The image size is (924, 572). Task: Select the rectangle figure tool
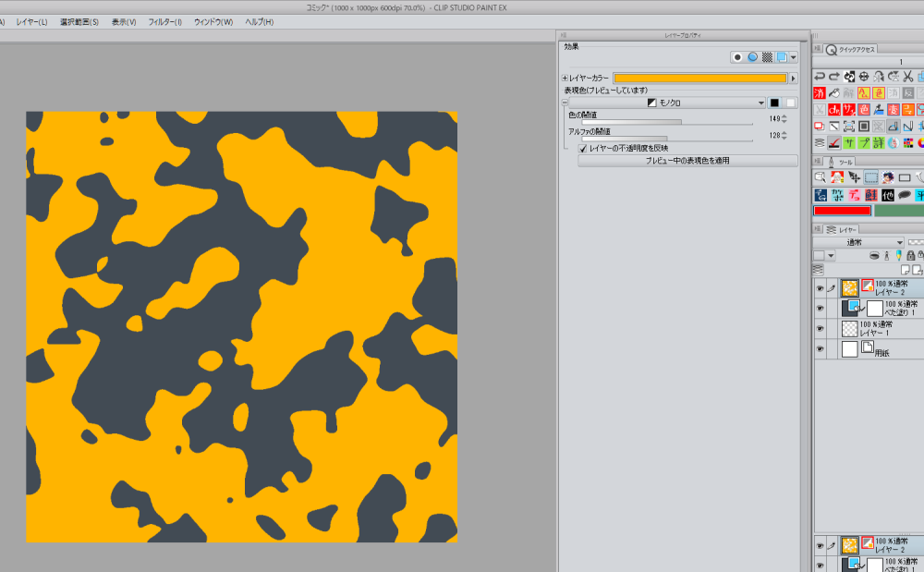pos(905,177)
